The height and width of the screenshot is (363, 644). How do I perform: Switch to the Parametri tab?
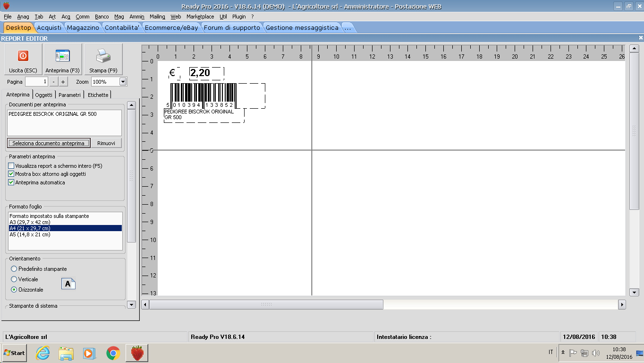[70, 95]
